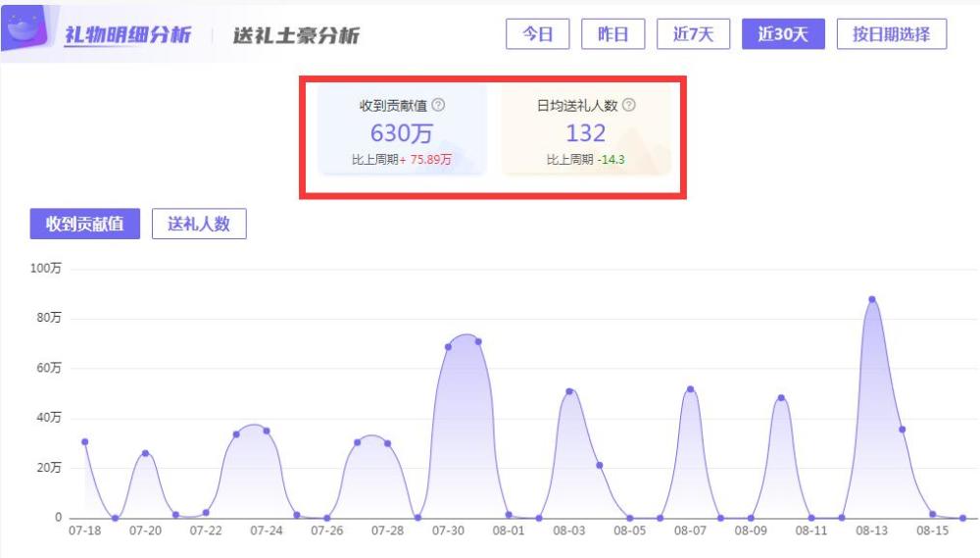
Task: Select the 昨日 date range button
Action: pos(612,33)
